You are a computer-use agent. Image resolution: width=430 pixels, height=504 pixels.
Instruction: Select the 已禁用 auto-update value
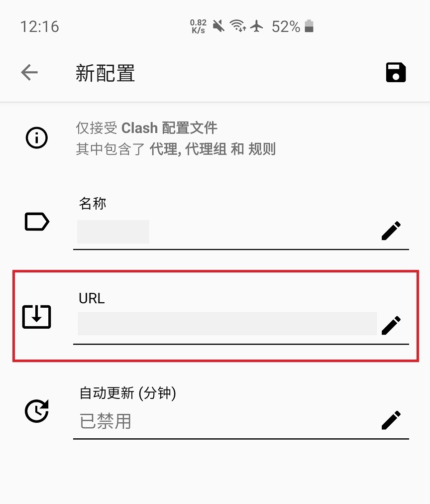pos(106,421)
